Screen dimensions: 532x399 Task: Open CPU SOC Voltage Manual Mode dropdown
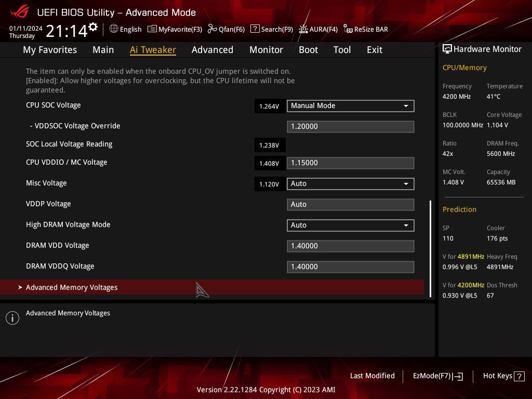pos(351,106)
